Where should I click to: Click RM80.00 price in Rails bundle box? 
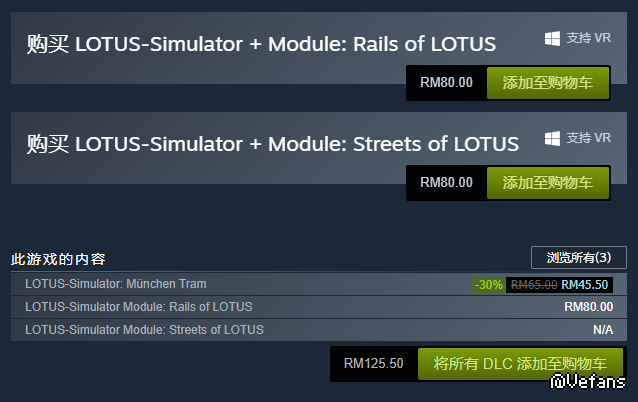click(x=446, y=83)
